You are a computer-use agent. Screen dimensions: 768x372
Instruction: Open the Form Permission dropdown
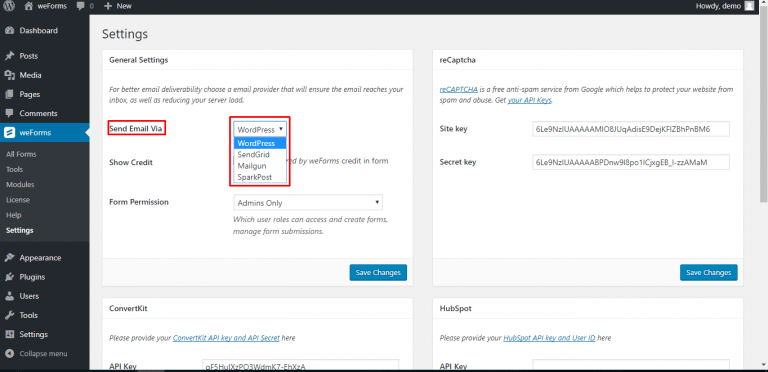[308, 203]
